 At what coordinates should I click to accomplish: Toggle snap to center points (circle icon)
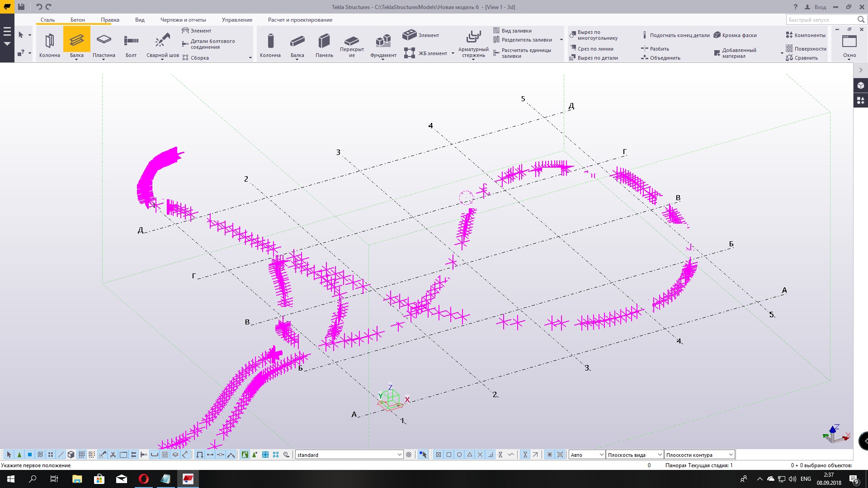point(459,455)
